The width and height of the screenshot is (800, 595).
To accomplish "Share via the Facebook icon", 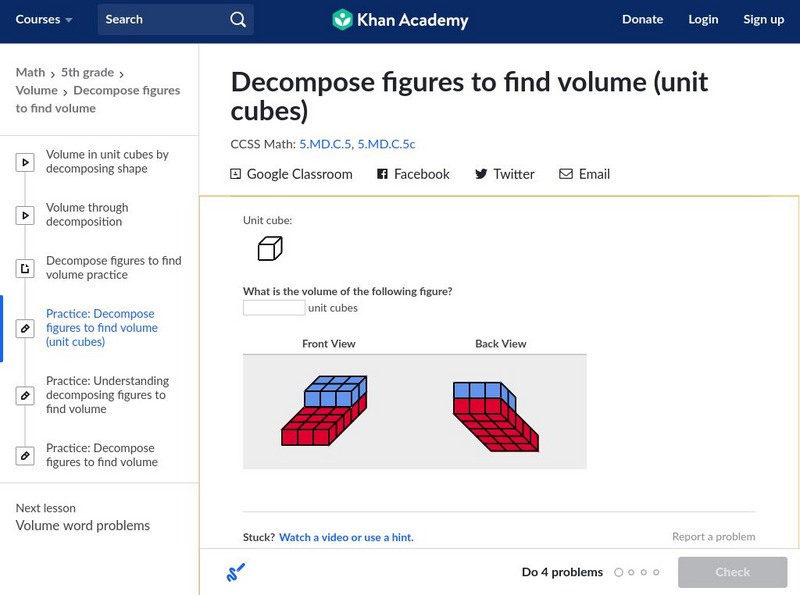I will coord(382,174).
